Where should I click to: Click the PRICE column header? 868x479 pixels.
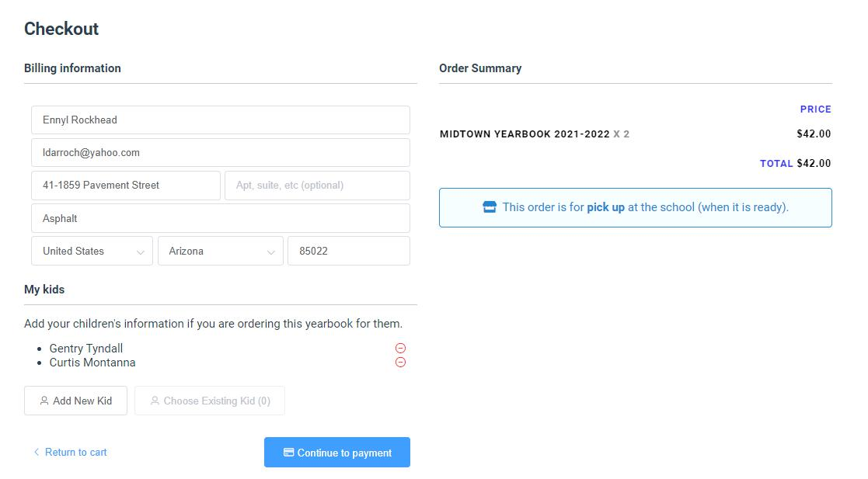(x=815, y=109)
